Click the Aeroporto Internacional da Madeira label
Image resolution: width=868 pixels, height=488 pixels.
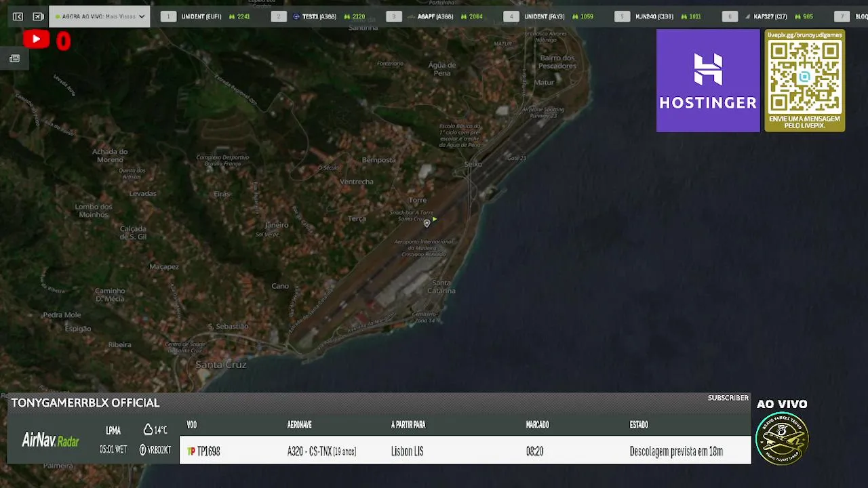pyautogui.click(x=425, y=247)
